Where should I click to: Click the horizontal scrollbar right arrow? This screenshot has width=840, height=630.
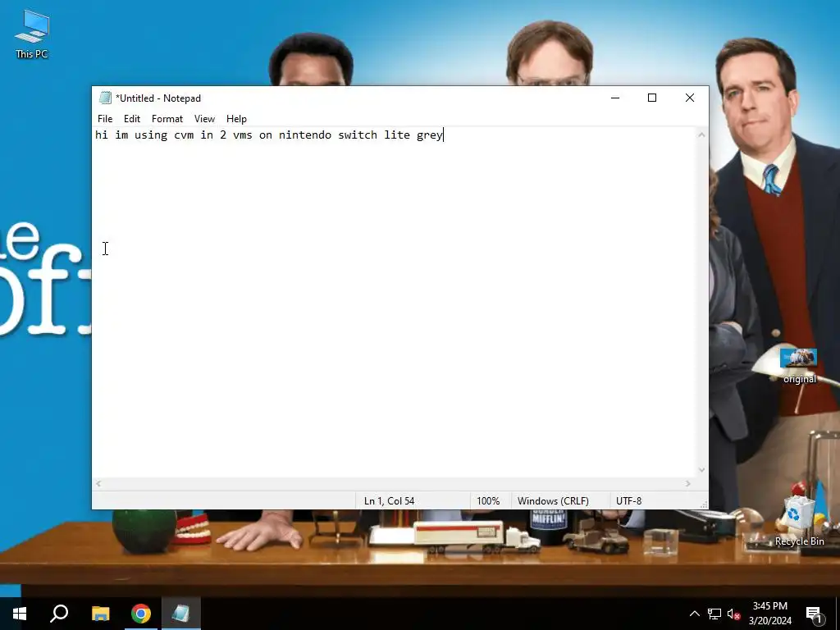pos(688,484)
